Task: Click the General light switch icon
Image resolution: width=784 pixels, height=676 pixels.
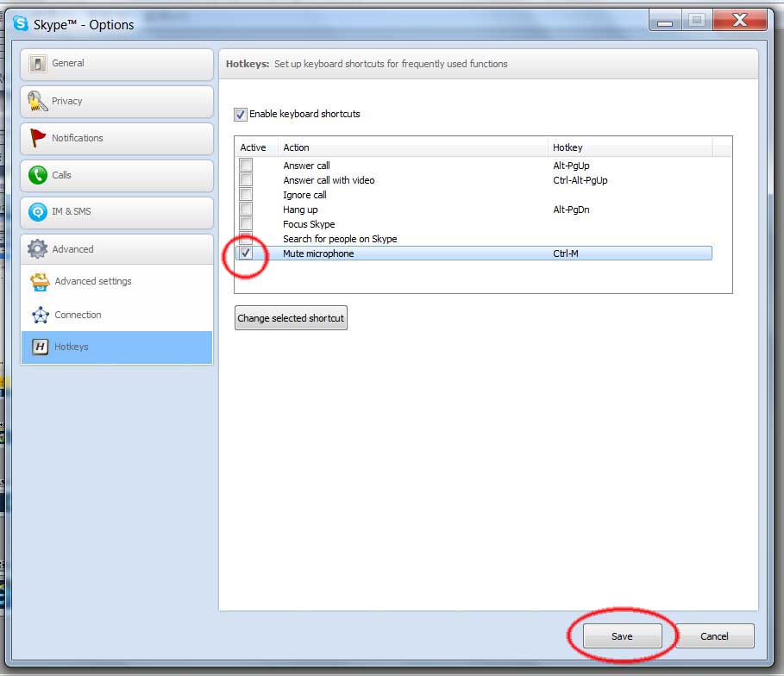Action: [37, 64]
